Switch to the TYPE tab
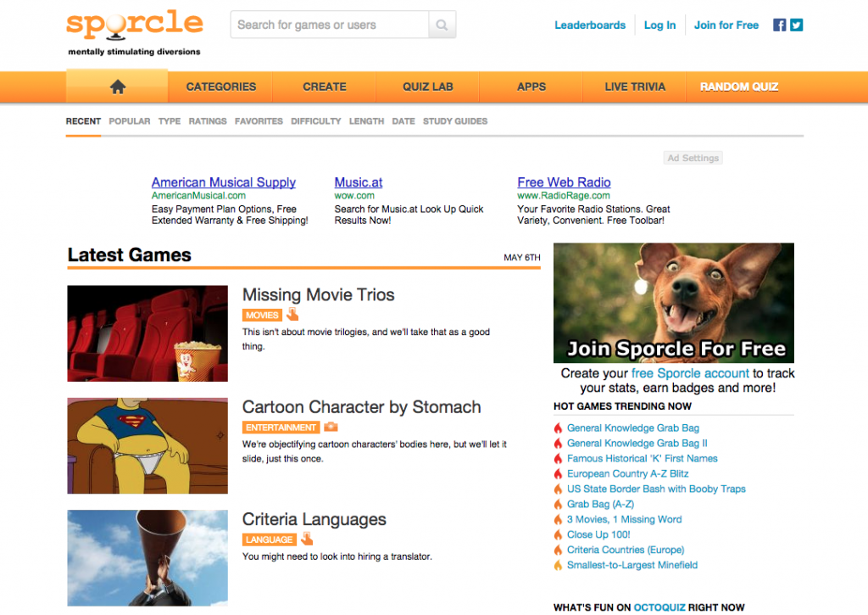Screen dimensions: 868x615 (x=170, y=121)
